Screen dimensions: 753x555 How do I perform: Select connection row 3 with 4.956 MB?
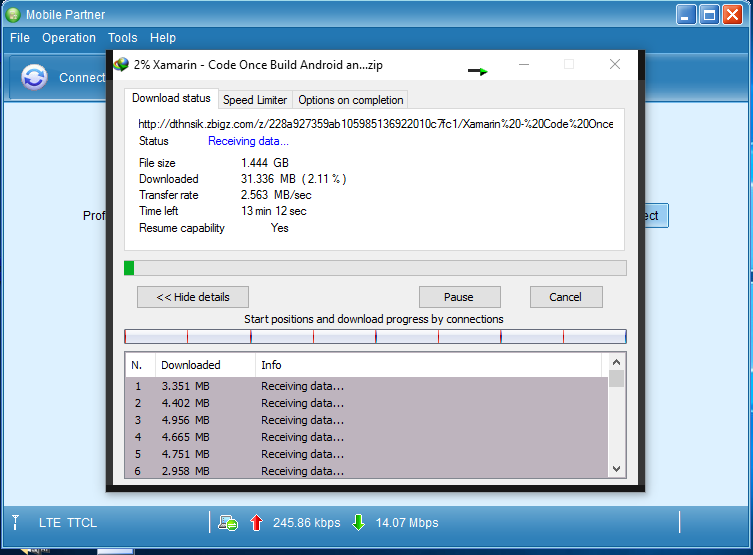coord(367,420)
